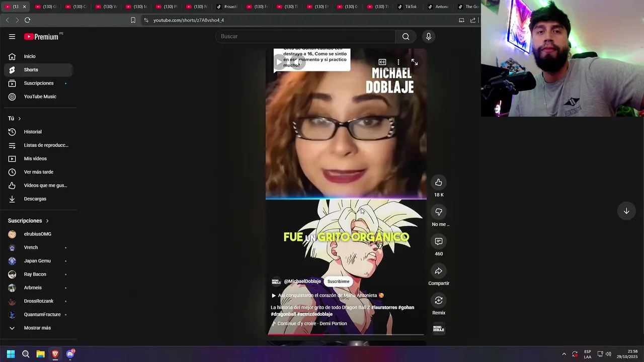Open Suscripciones sidebar entry
The image size is (644, 362).
[38, 83]
